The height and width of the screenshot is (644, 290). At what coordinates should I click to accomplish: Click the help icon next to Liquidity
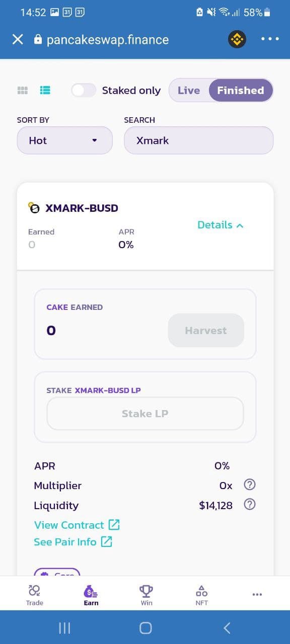click(250, 505)
